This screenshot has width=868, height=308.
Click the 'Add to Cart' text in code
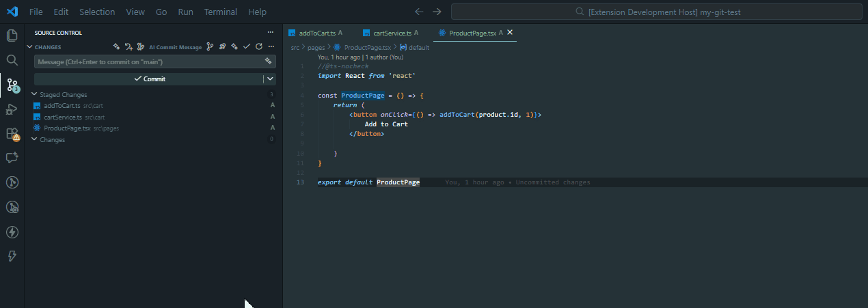[386, 124]
